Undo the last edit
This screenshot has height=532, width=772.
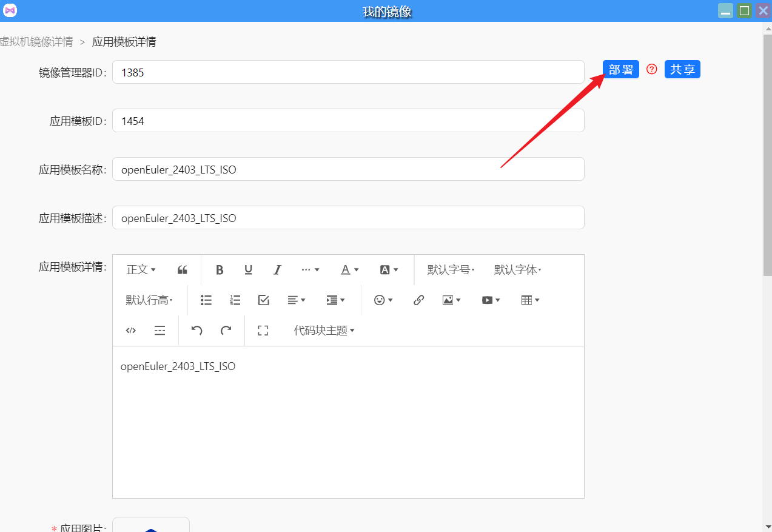(197, 331)
